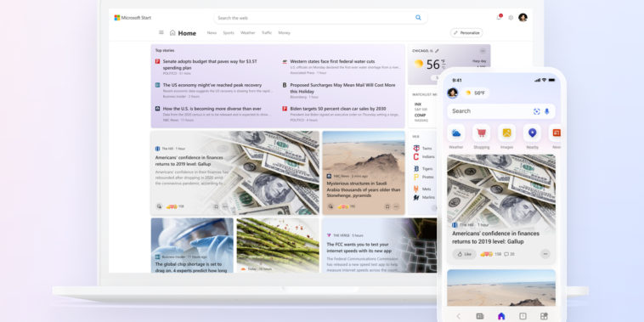Click the magnifier icon in web search

(x=418, y=18)
